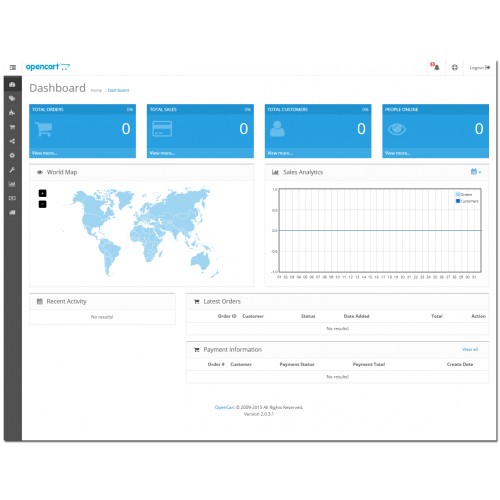500x500 pixels.
Task: Click the Logout link
Action: 480,68
